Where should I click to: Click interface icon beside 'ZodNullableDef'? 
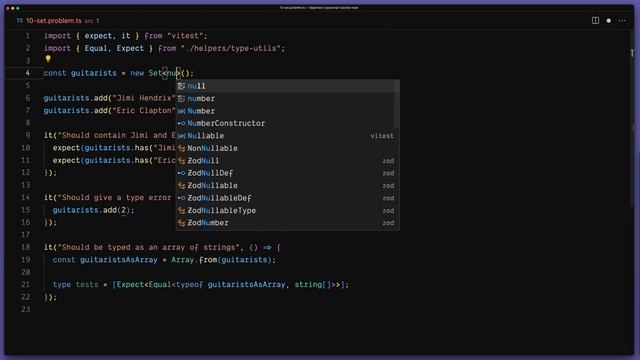pos(182,198)
